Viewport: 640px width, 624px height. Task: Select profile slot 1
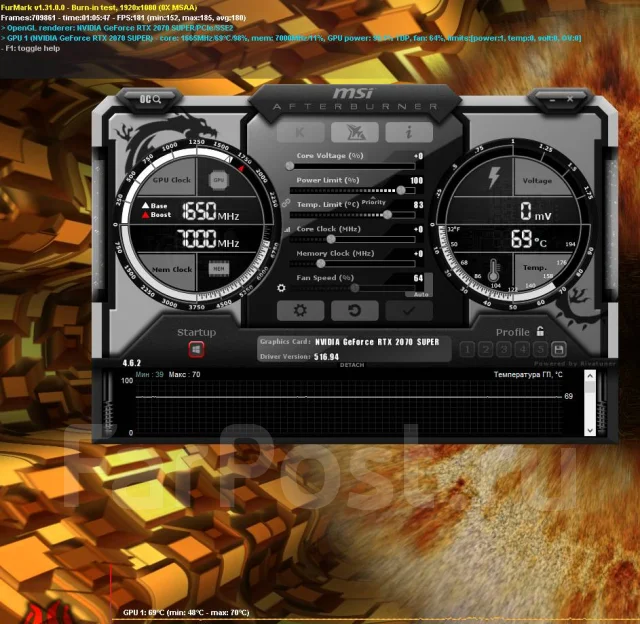coord(467,349)
